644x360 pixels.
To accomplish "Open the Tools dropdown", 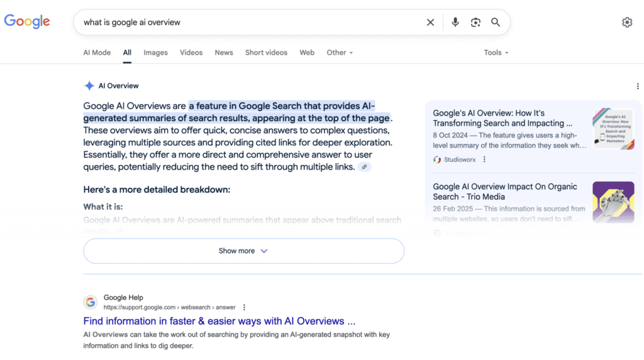I will pyautogui.click(x=496, y=53).
